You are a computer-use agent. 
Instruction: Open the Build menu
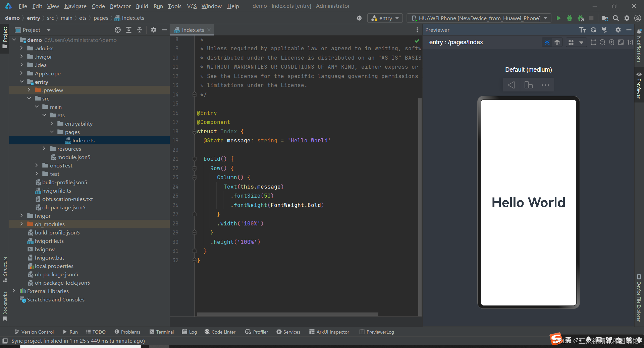click(x=142, y=6)
